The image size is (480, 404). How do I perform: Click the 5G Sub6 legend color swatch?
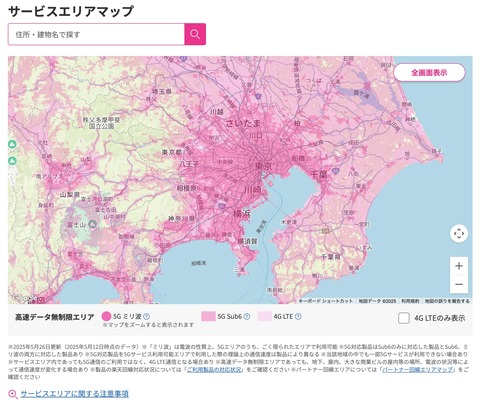point(208,316)
